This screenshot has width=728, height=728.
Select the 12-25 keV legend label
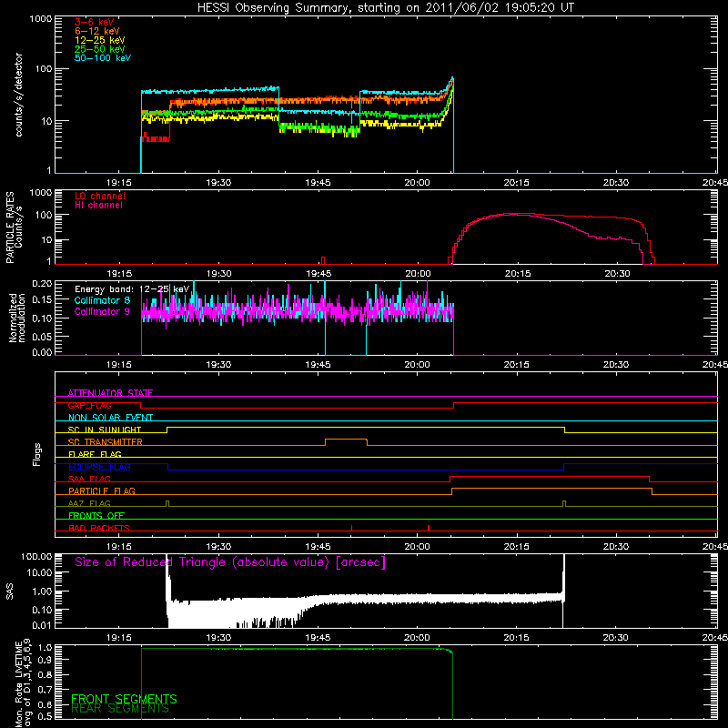click(100, 40)
